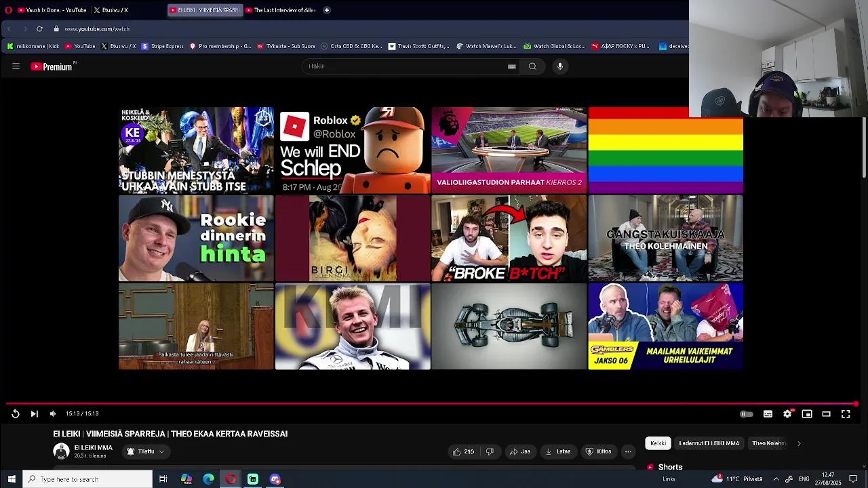Share the video via Jaa button
Image resolution: width=868 pixels, height=488 pixels.
(x=520, y=451)
